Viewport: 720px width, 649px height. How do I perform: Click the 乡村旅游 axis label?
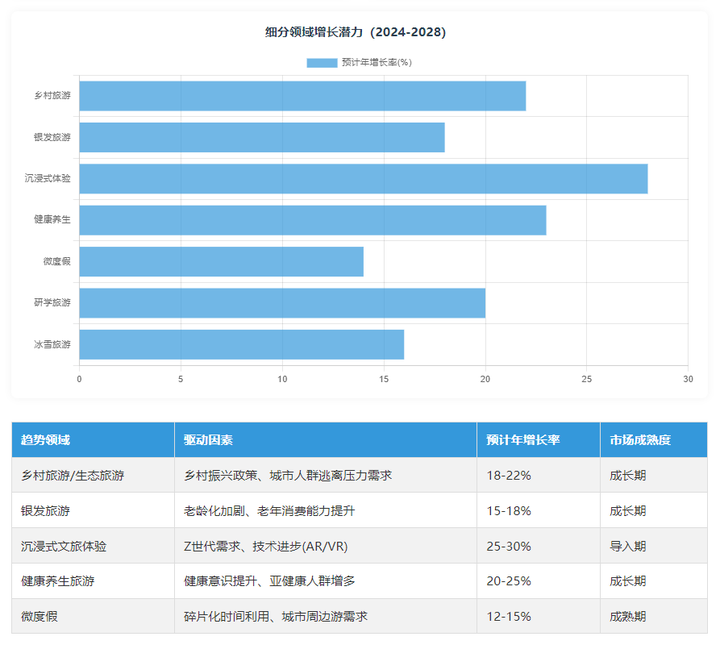(x=52, y=96)
